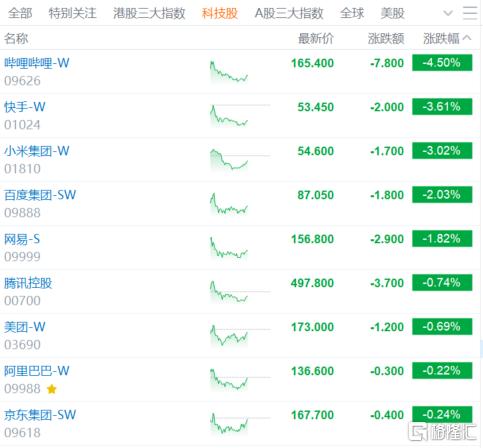Image resolution: width=483 pixels, height=448 pixels.
Task: Open the 哔哩哔哩-W mini trend chart
Action: pyautogui.click(x=229, y=71)
